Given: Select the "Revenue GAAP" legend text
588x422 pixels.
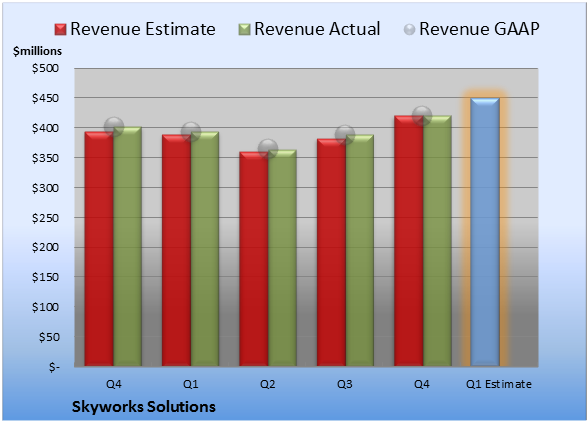Looking at the screenshot, I should [x=480, y=29].
